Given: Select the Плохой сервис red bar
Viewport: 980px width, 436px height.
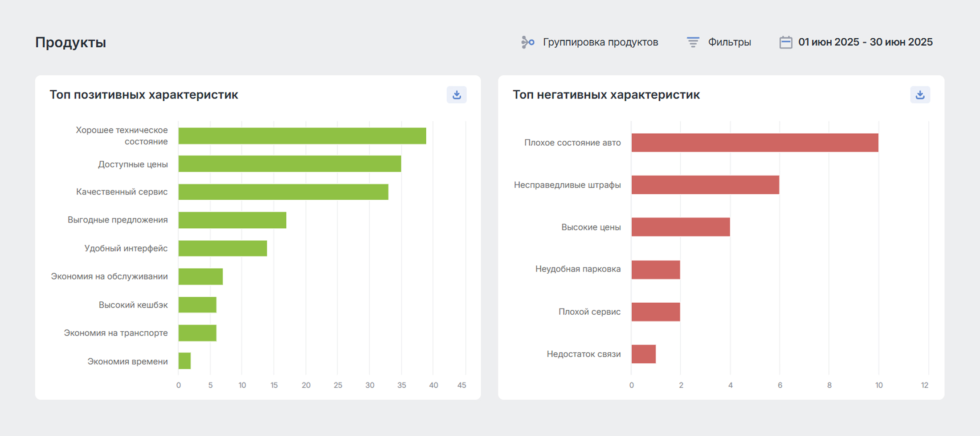Looking at the screenshot, I should click(656, 312).
